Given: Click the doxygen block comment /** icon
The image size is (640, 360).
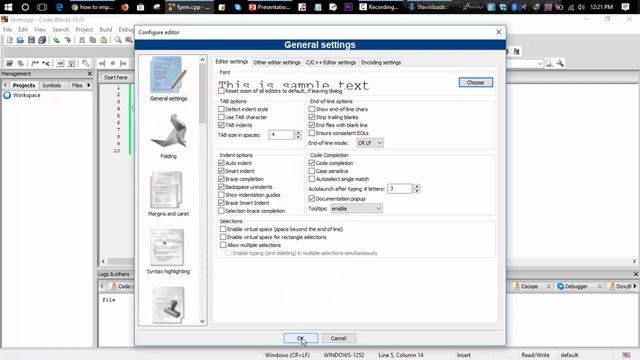Looking at the screenshot, I should coord(35,63).
